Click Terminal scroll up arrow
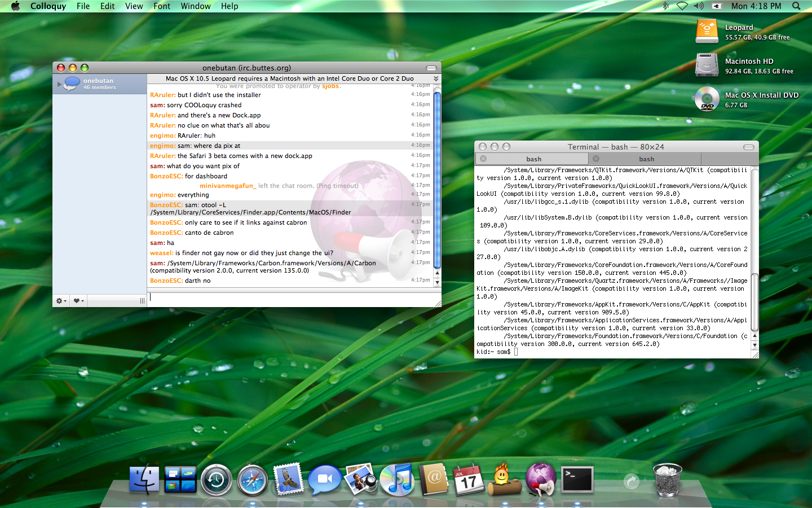Viewport: 812px width, 508px height. click(755, 336)
